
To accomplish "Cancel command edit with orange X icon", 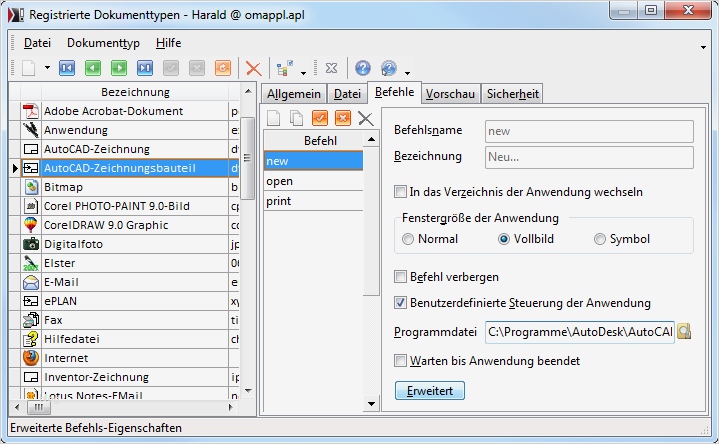I will pyautogui.click(x=343, y=118).
